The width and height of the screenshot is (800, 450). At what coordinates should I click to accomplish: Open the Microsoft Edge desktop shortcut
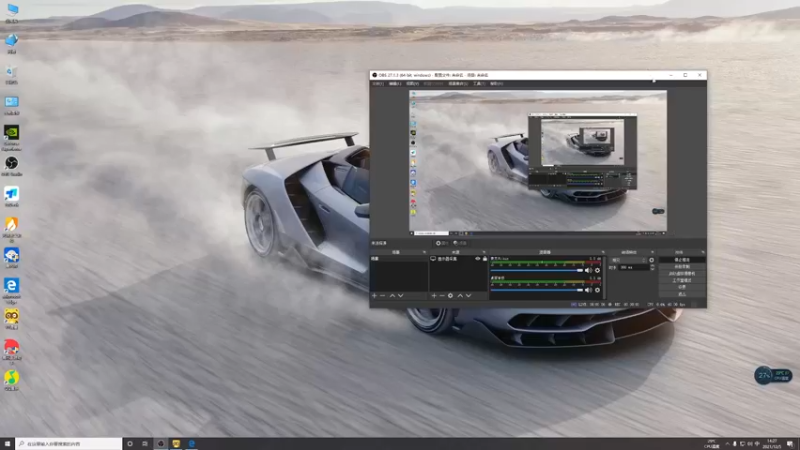(x=11, y=291)
